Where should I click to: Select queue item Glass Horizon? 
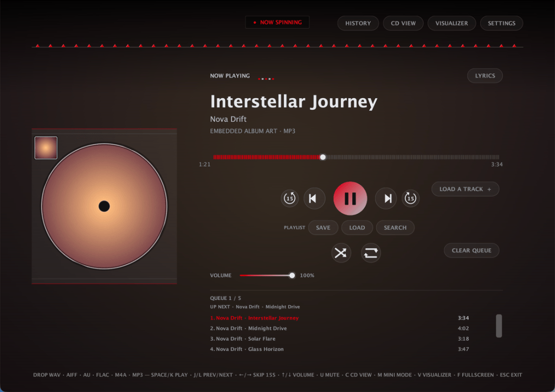click(247, 349)
